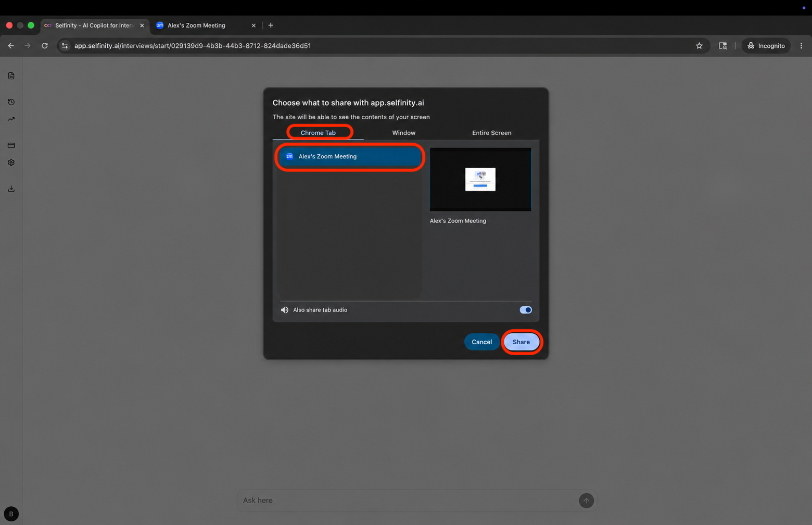The image size is (812, 525).
Task: Open the history clock icon in sidebar
Action: [11, 102]
